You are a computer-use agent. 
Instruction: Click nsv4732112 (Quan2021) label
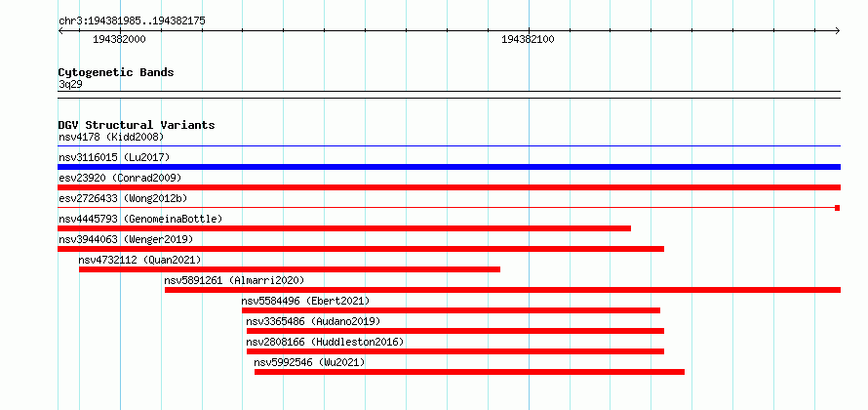coord(139,260)
